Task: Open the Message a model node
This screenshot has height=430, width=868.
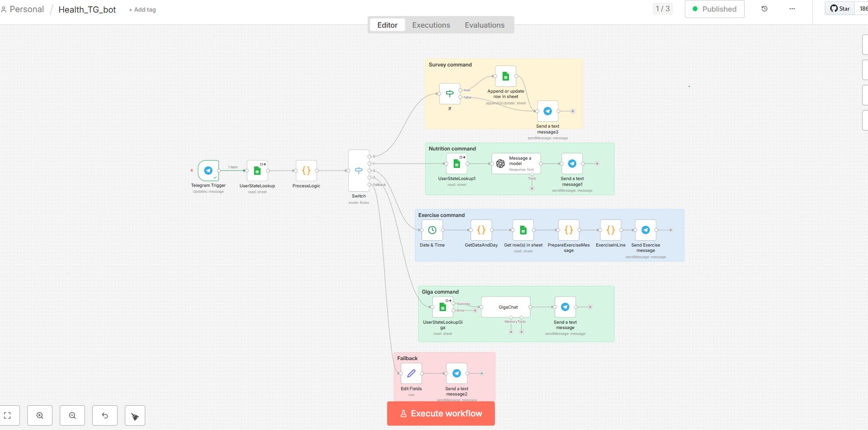Action: 516,164
